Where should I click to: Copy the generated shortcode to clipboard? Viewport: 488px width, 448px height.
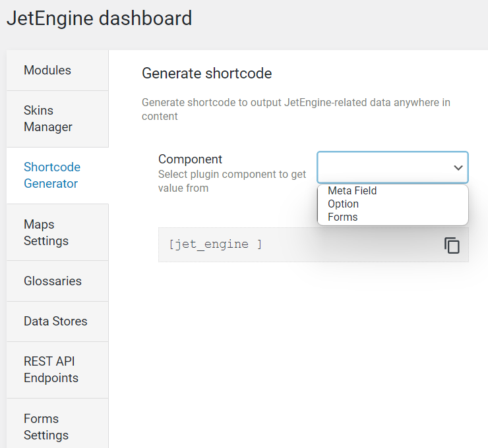(x=452, y=245)
